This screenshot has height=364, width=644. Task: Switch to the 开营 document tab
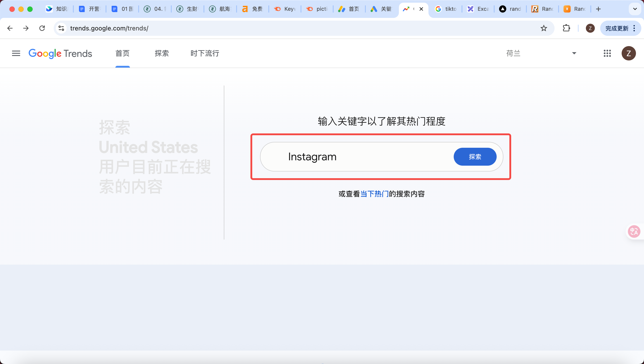point(90,9)
